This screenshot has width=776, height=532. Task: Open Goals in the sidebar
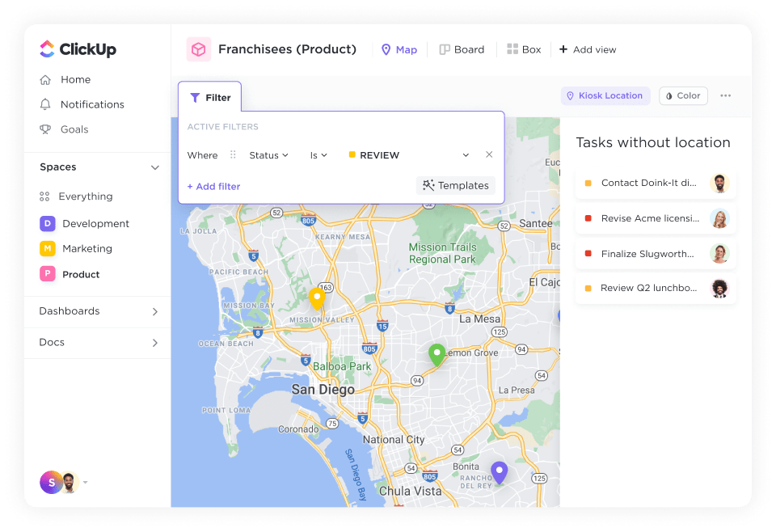pyautogui.click(x=74, y=129)
